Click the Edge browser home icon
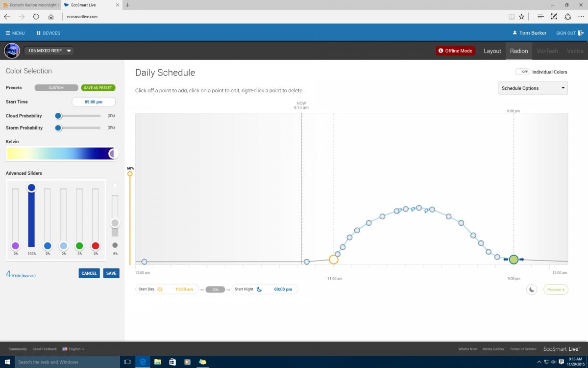The image size is (588, 368). (x=51, y=16)
